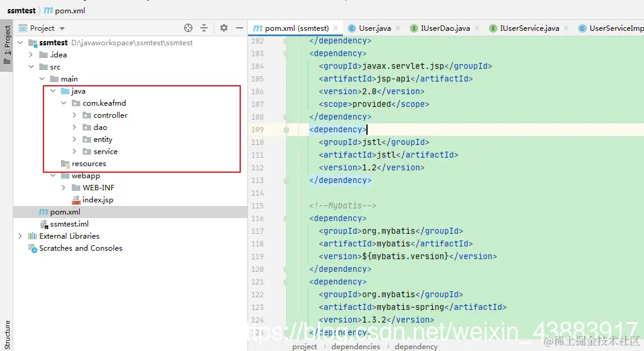Image resolution: width=644 pixels, height=351 pixels.
Task: Collapse the src folder arrow
Action: click(31, 66)
